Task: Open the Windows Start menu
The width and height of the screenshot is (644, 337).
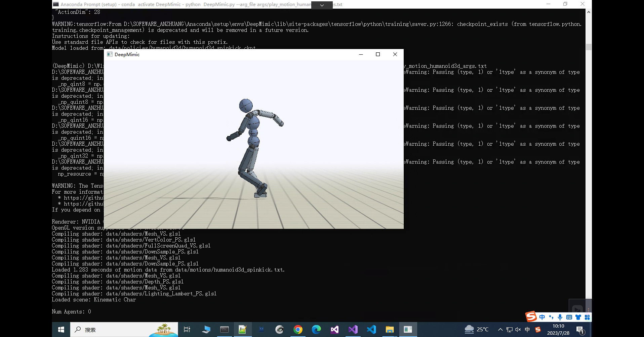Action: click(x=61, y=329)
